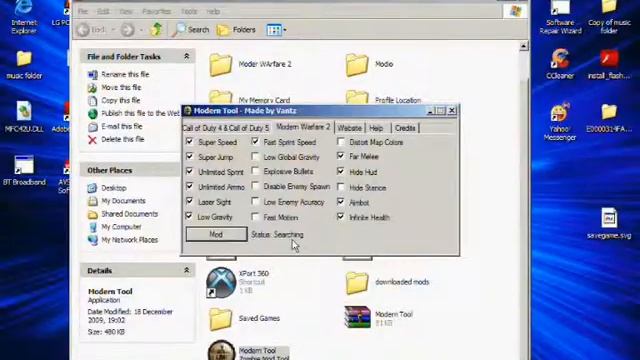Open BT Broadband desktop shortcut
The image size is (640, 360).
point(24,170)
